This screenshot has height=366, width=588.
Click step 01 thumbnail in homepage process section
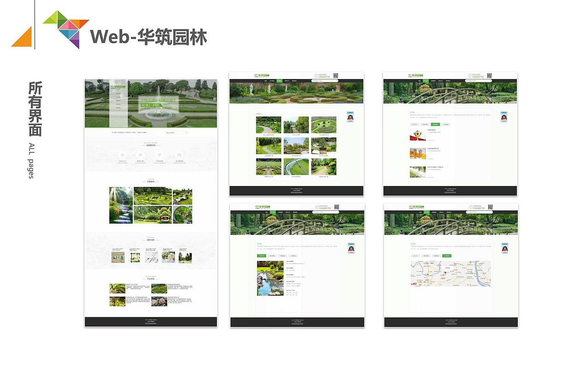pyautogui.click(x=118, y=257)
